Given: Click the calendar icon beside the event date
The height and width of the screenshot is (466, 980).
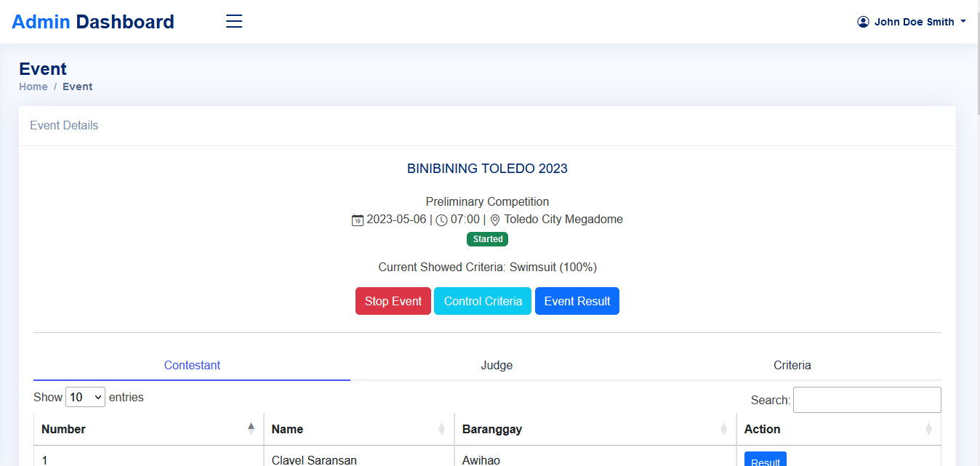Looking at the screenshot, I should 357,219.
